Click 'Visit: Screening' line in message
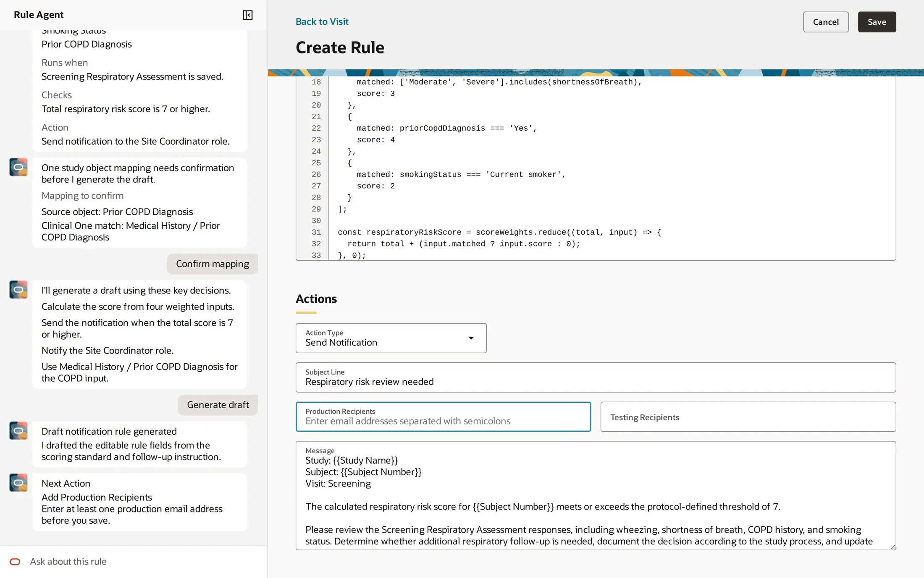The height and width of the screenshot is (578, 924). pyautogui.click(x=338, y=483)
